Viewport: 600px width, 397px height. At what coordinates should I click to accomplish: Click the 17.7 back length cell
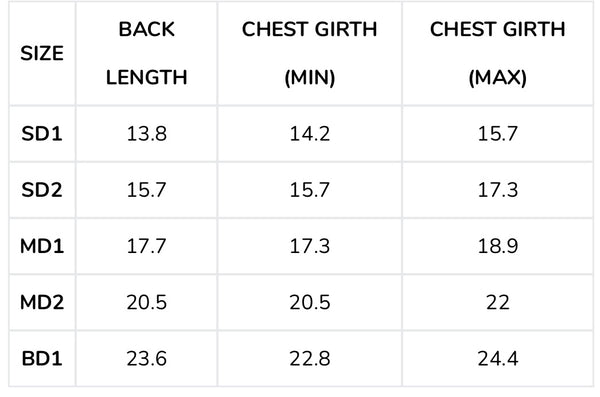pyautogui.click(x=147, y=246)
